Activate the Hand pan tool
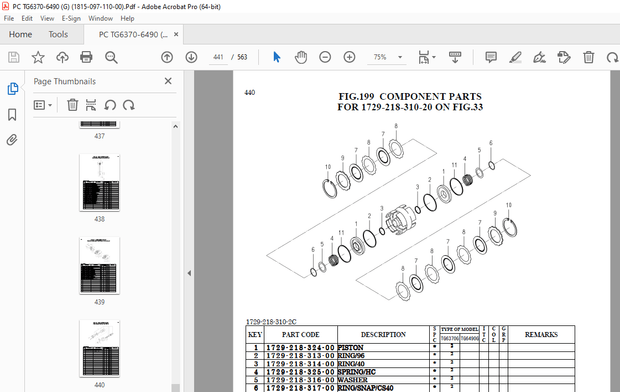 (301, 57)
